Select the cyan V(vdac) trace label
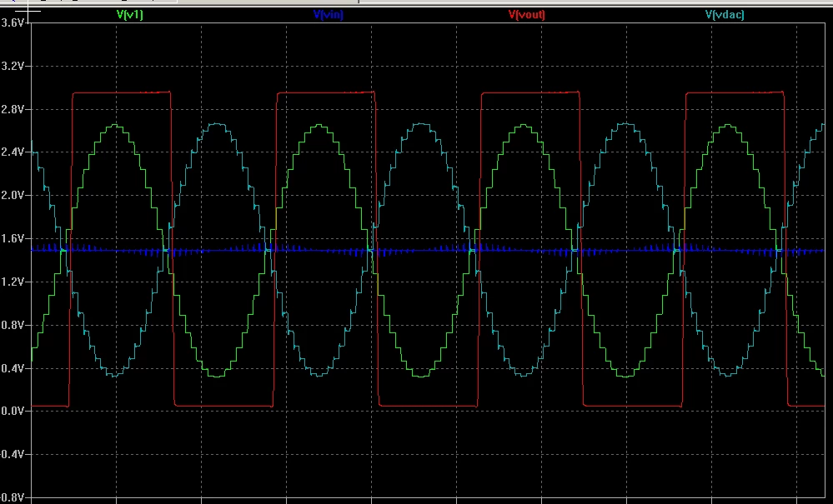Screen dimensions: 833x504 [x=725, y=15]
